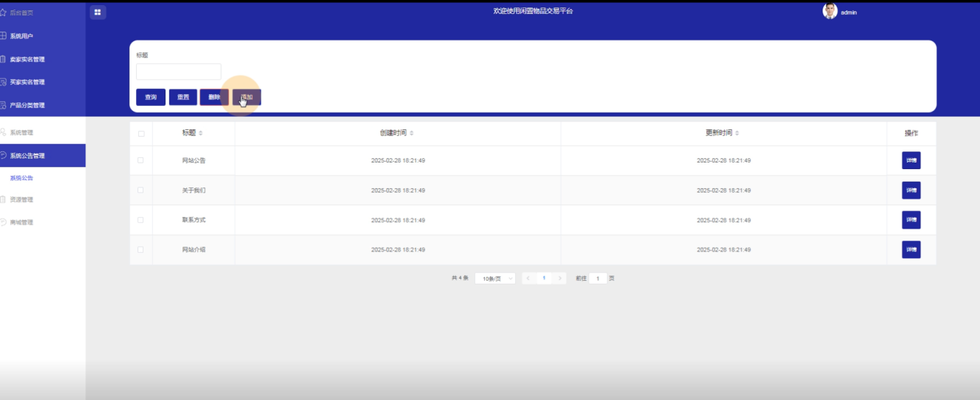The width and height of the screenshot is (980, 400).
Task: Open 后台首页 in the sidebar
Action: pyautogui.click(x=43, y=12)
